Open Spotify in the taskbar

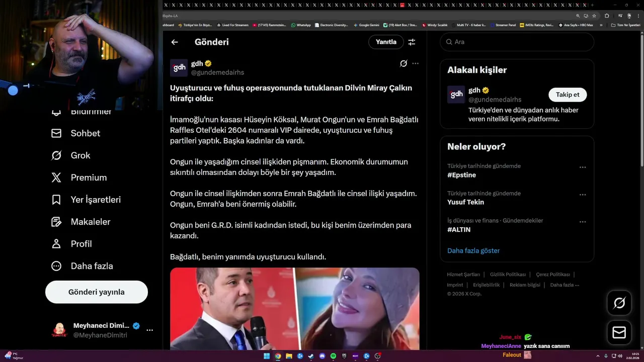tap(333, 356)
